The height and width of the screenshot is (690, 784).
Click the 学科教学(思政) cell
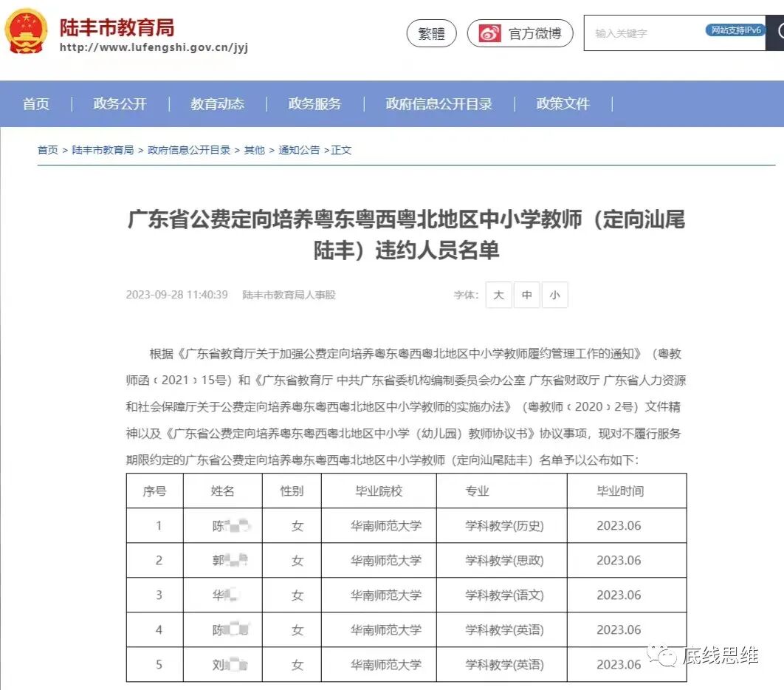tap(501, 561)
